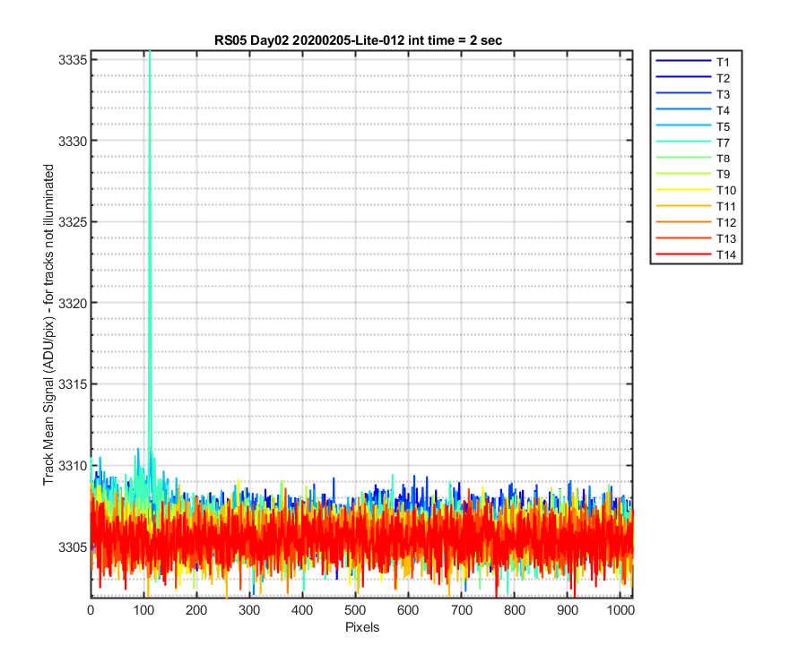The image size is (807, 672).
Task: Click the x-axis tick label 700
Action: (x=462, y=610)
